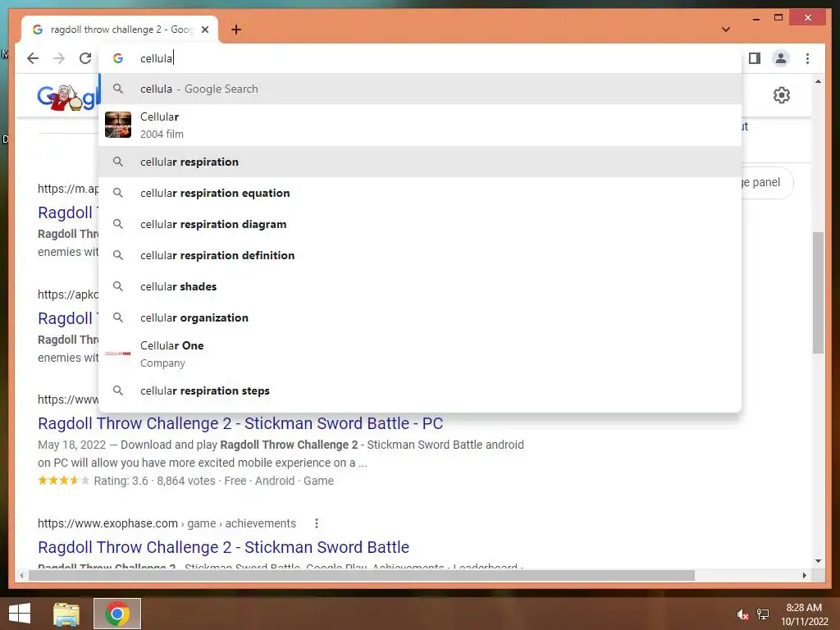Image resolution: width=840 pixels, height=630 pixels.
Task: Click scroll up arrow of page scrollbar
Action: (818, 81)
